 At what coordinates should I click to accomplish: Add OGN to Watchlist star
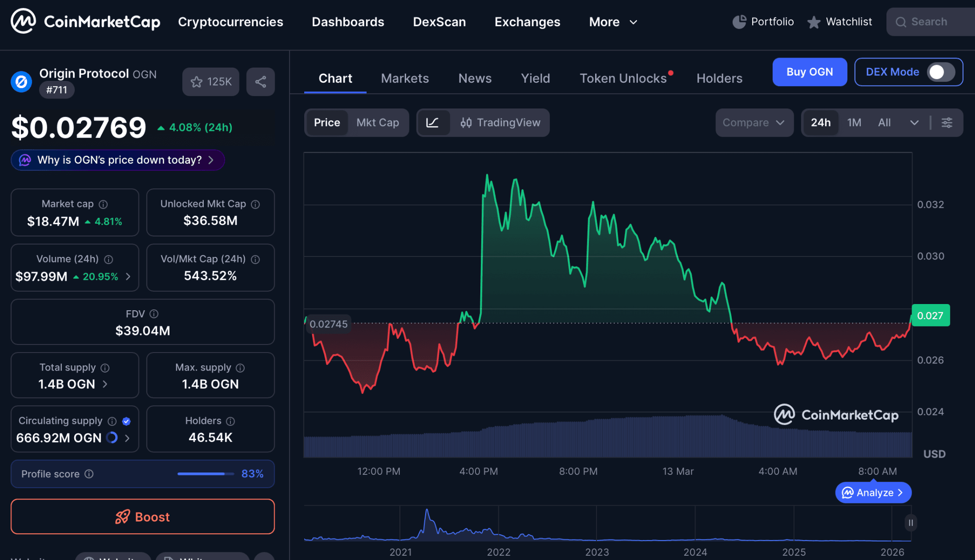tap(210, 81)
